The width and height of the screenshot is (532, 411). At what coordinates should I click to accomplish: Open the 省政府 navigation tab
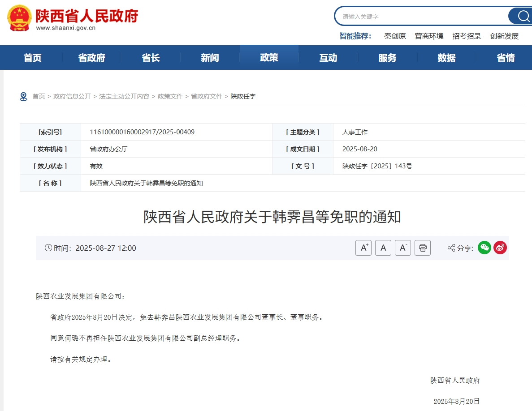pyautogui.click(x=91, y=58)
